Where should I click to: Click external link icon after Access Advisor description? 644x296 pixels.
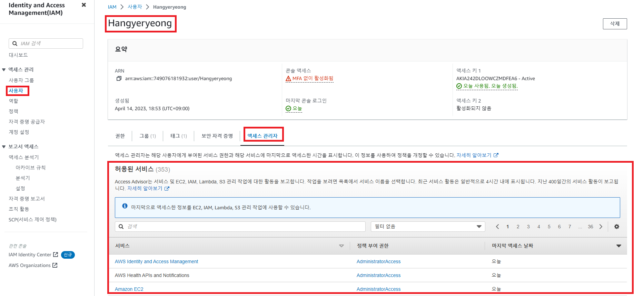click(167, 189)
